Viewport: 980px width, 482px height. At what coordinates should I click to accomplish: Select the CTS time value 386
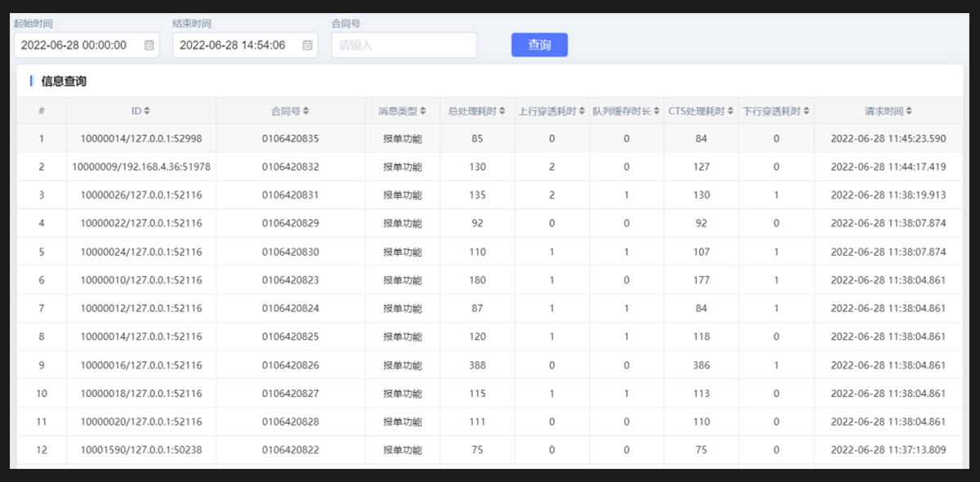tap(702, 365)
